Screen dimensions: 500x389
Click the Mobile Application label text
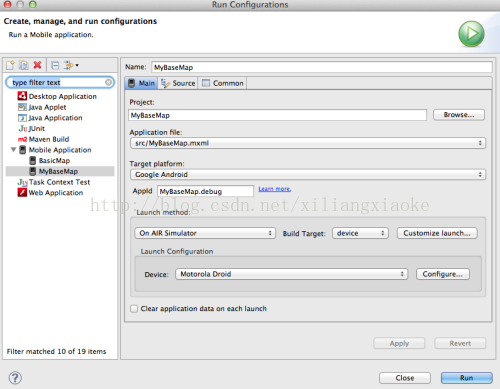[x=60, y=150]
